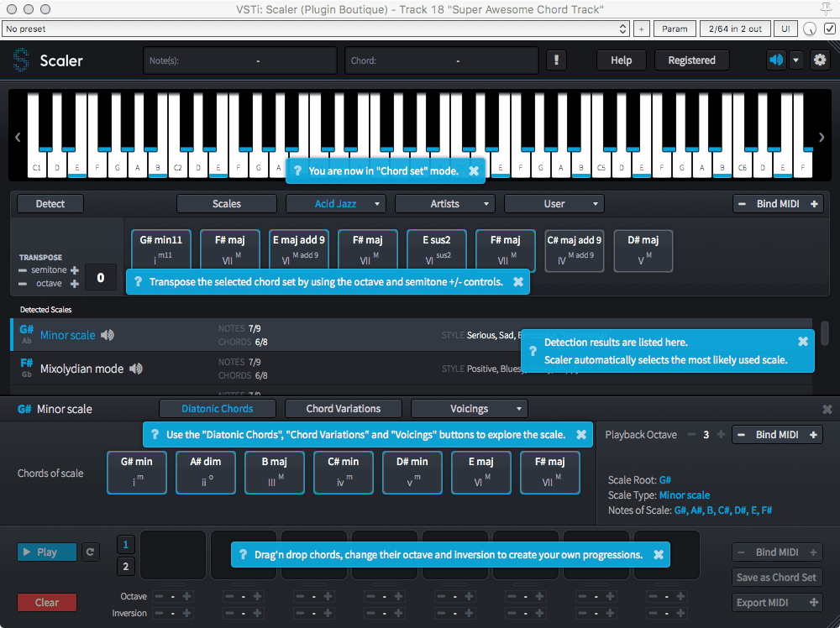Open the settings gear icon
840x628 pixels.
click(820, 60)
